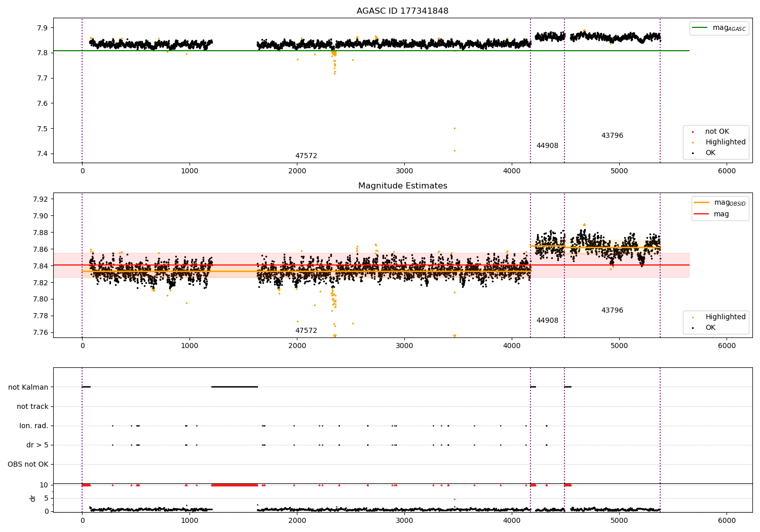Click observation label 43796 in the top plot
This screenshot has width=760, height=532.
(612, 135)
